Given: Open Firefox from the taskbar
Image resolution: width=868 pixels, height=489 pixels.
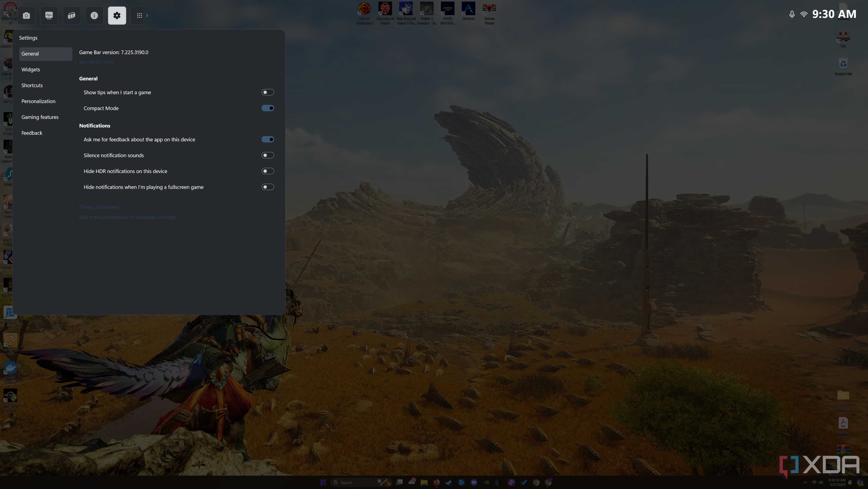Looking at the screenshot, I should click(x=436, y=482).
